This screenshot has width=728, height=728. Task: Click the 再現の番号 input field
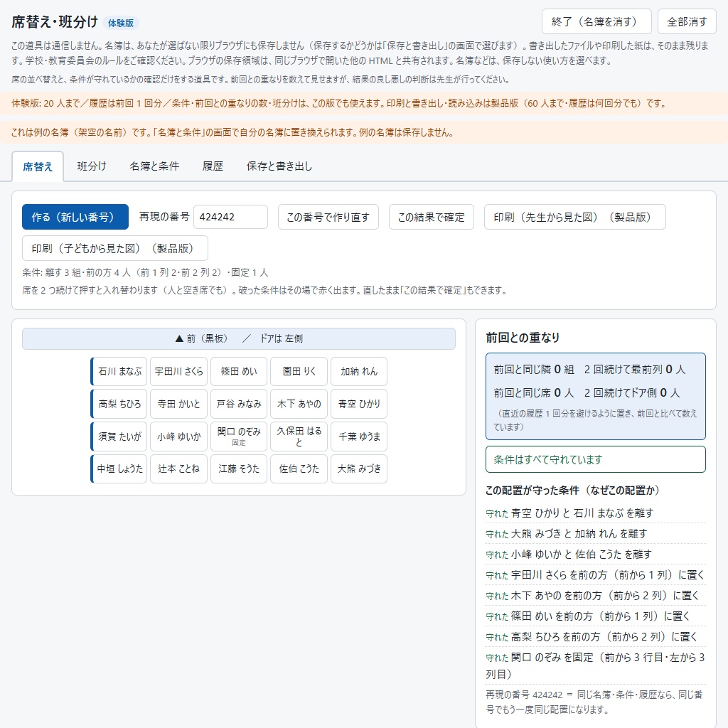(x=231, y=217)
